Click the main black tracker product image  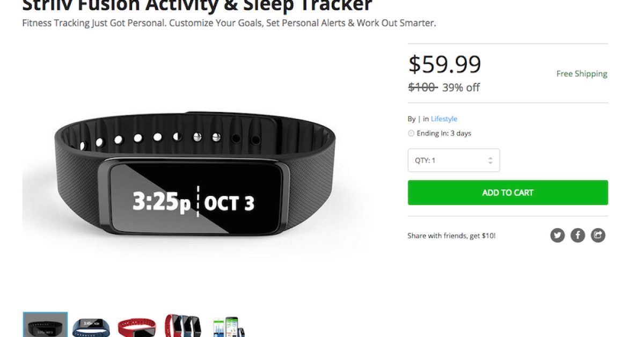[194, 174]
